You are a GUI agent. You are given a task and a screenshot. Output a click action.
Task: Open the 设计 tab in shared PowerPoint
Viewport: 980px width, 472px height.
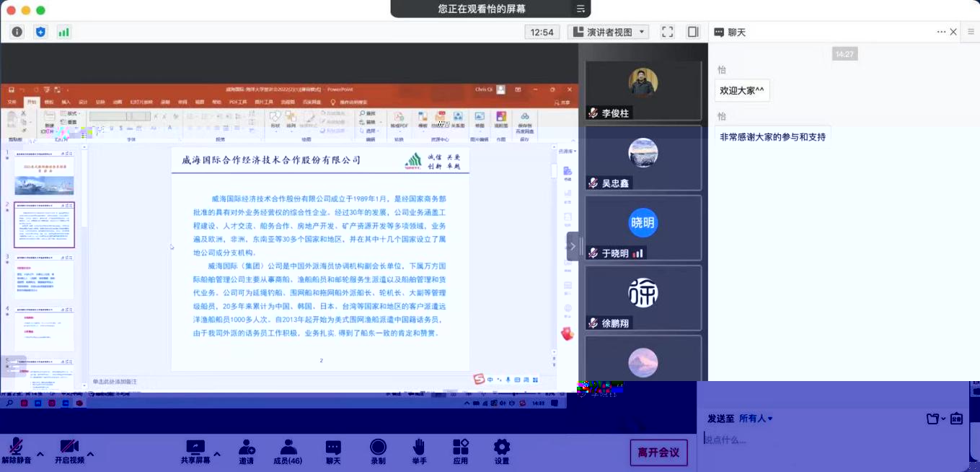click(83, 102)
